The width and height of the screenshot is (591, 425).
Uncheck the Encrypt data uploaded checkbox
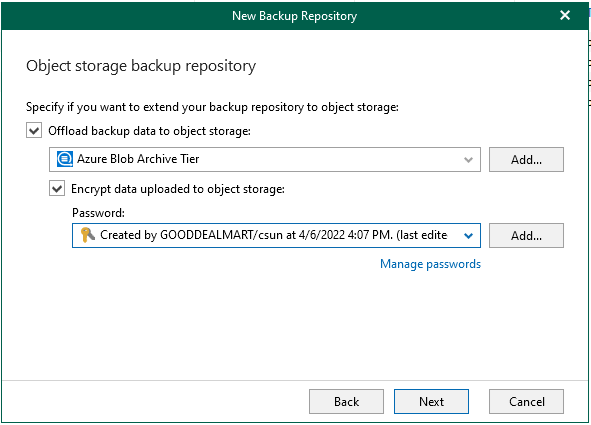[57, 188]
